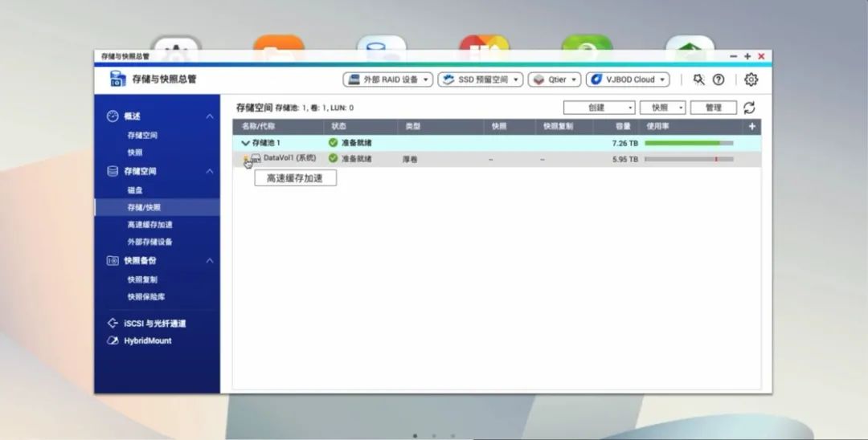This screenshot has width=868, height=440.
Task: Click 快照备份 camera icon in sidebar
Action: click(x=113, y=260)
